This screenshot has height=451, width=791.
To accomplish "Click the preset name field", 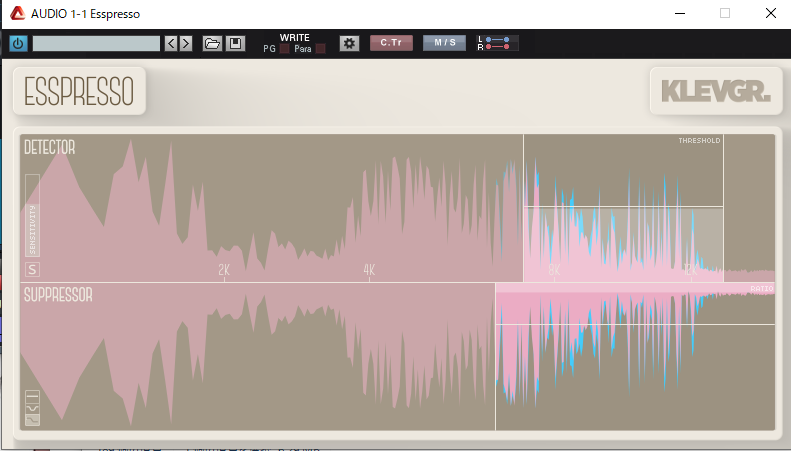I will point(96,43).
